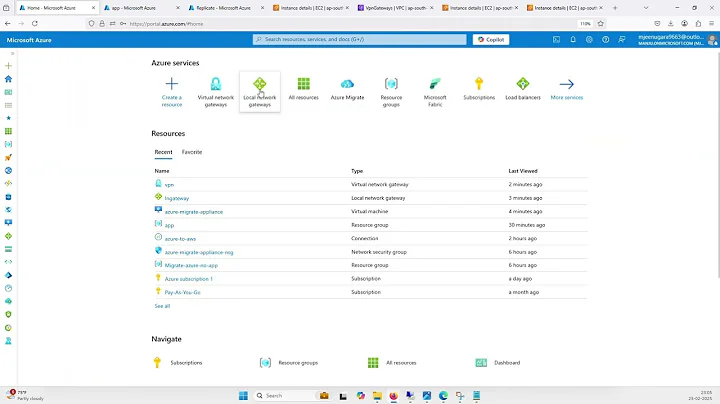Open Azure subscription 1 resource
This screenshot has height=404, width=720.
[188, 279]
